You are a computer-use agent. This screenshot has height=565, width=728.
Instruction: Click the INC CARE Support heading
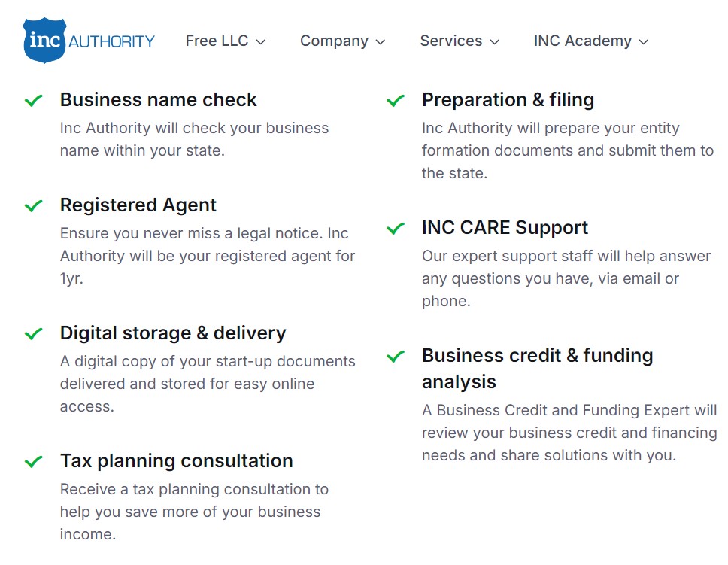tap(505, 228)
